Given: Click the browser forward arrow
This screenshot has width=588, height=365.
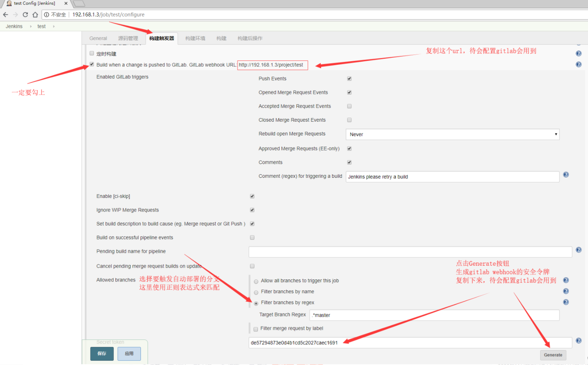Looking at the screenshot, I should point(15,15).
